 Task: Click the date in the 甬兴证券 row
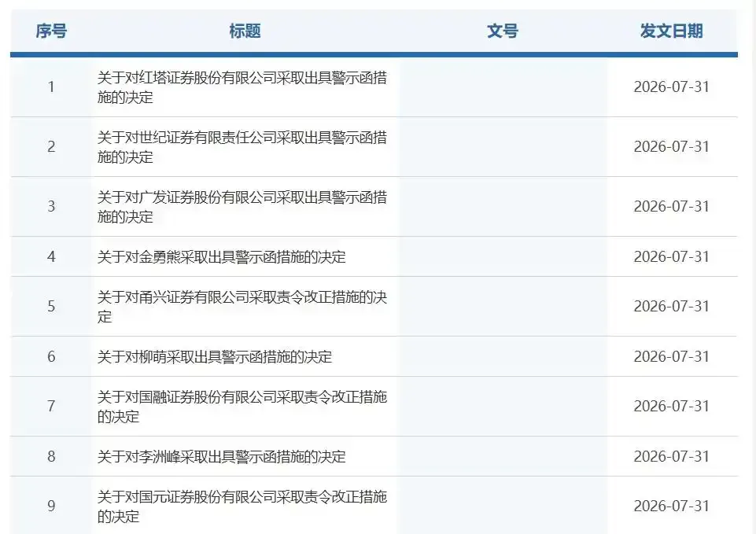click(x=672, y=307)
